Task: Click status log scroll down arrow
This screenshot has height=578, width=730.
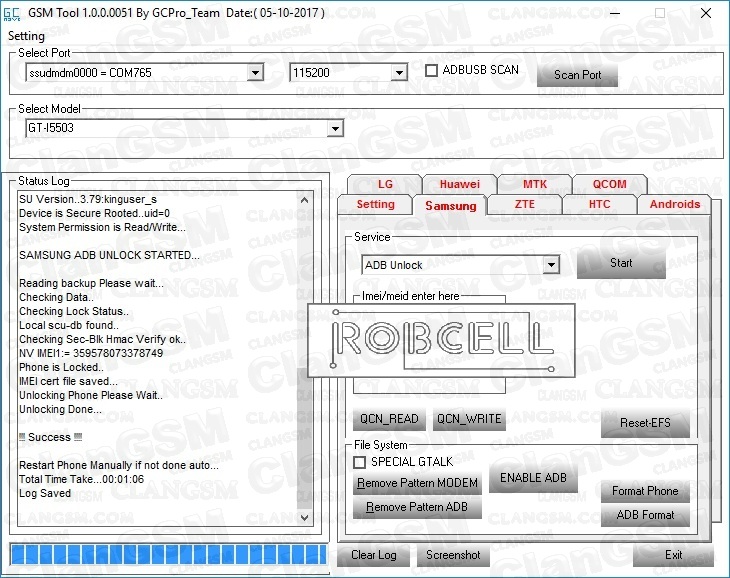Action: (x=304, y=518)
